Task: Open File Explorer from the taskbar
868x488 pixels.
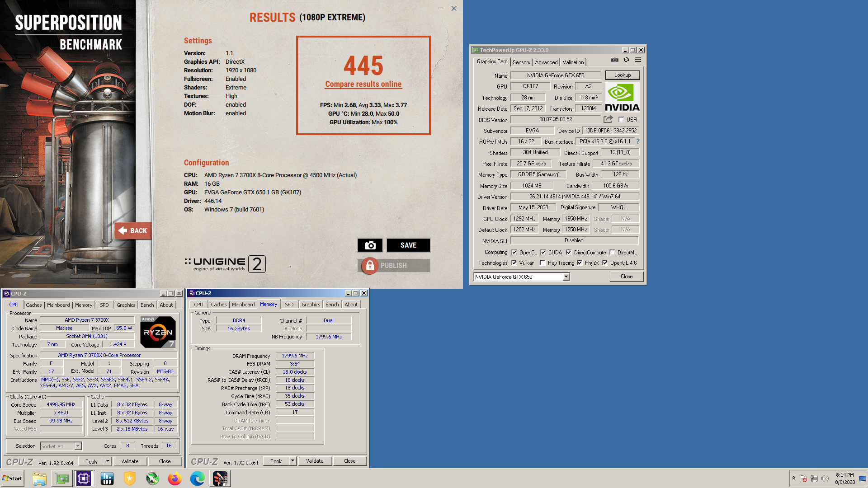Action: click(x=39, y=479)
